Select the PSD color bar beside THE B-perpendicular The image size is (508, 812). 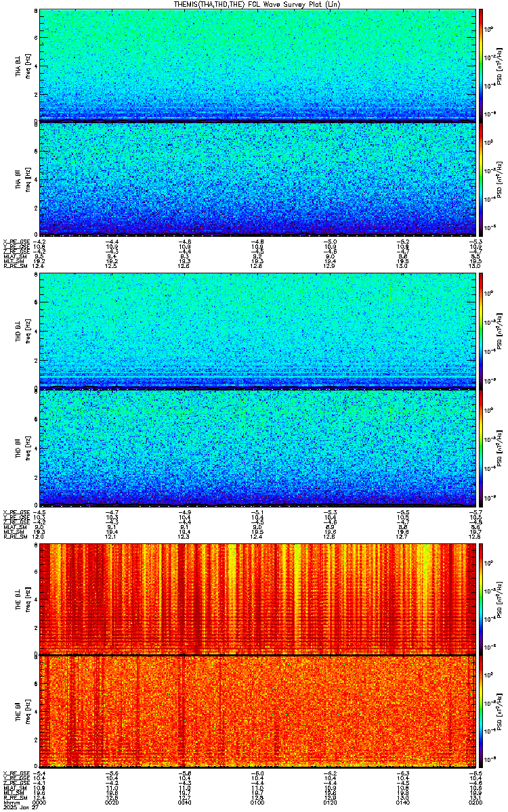tap(482, 598)
